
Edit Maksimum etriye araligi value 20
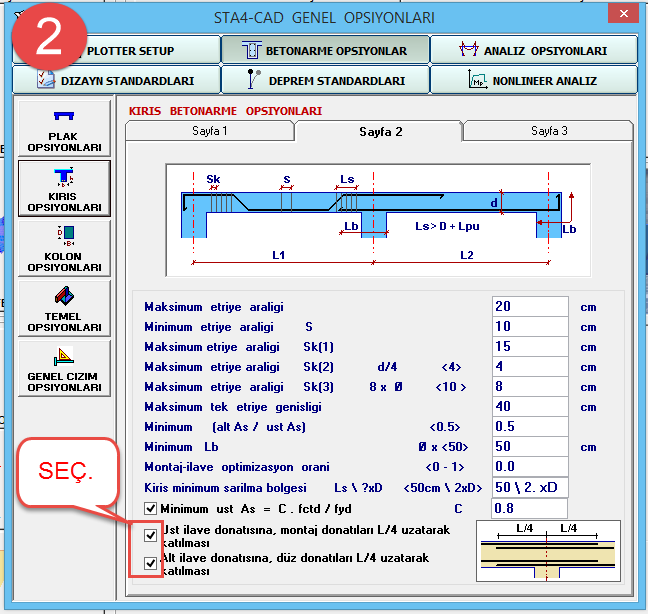pyautogui.click(x=530, y=307)
